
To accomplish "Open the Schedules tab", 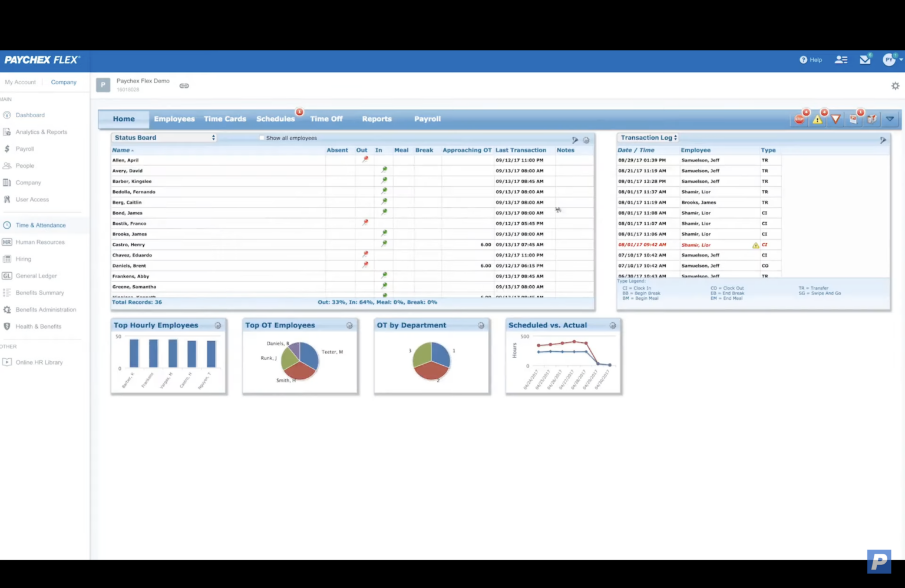I will point(275,119).
